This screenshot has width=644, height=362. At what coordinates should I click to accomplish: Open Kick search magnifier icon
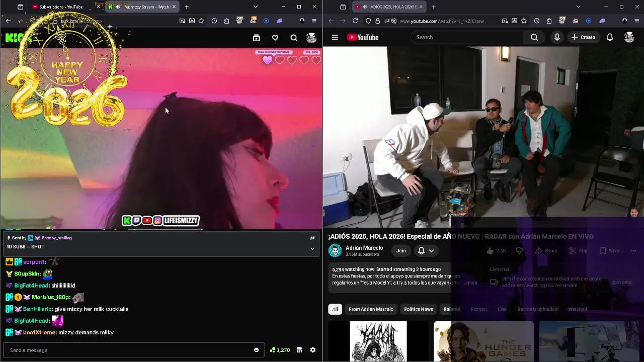294,38
